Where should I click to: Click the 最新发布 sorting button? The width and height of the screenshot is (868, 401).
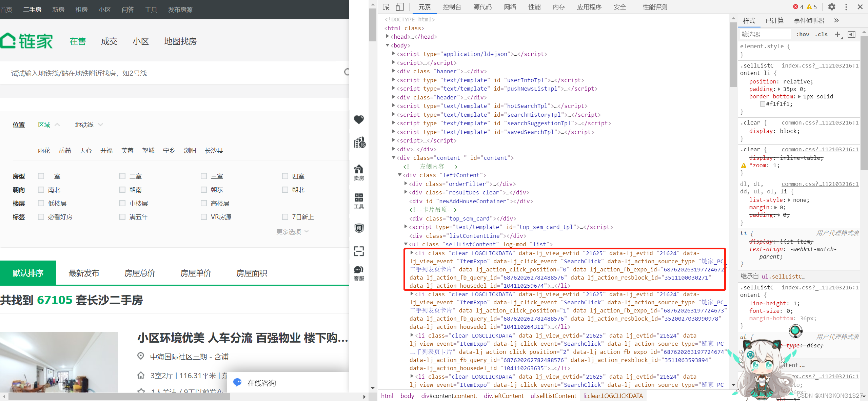pos(84,273)
